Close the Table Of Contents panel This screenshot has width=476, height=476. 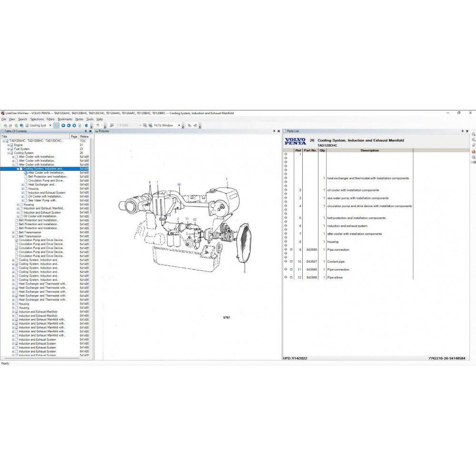90,131
